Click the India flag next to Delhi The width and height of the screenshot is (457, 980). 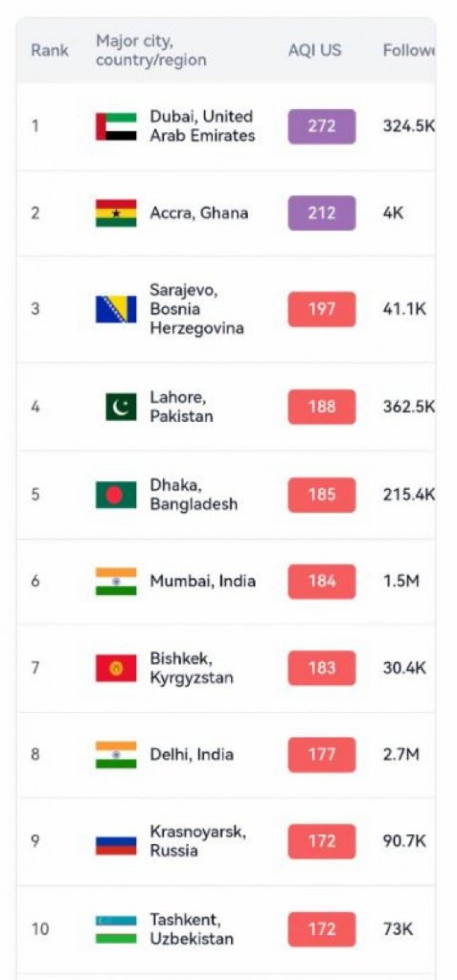(116, 754)
